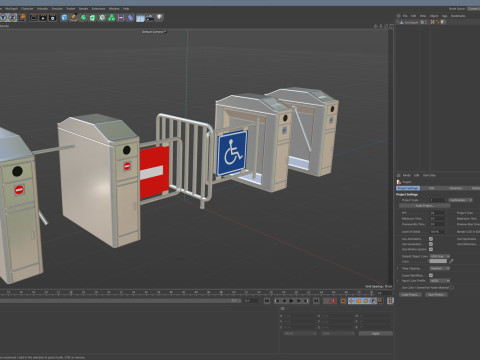Open the Character menu
This screenshot has width=480, height=360.
tap(27, 8)
